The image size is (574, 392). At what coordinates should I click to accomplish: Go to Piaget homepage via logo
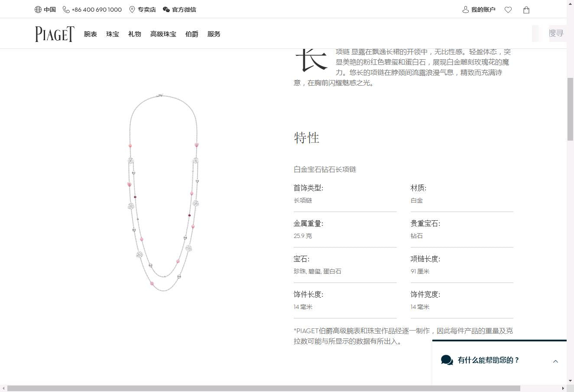pyautogui.click(x=55, y=34)
